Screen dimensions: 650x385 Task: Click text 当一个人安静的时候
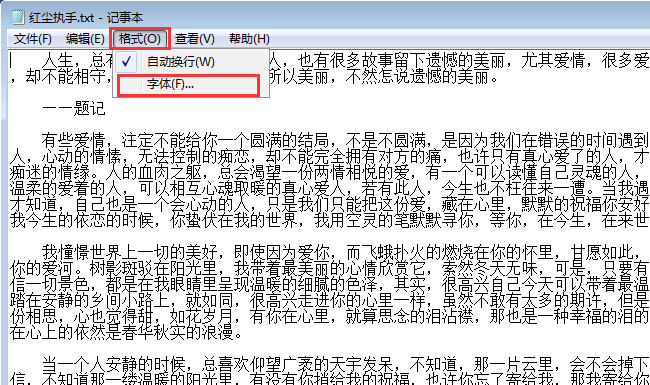pyautogui.click(x=114, y=364)
